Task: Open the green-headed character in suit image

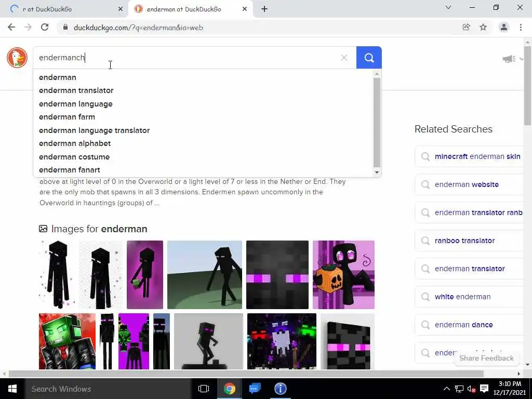Action: click(x=67, y=341)
